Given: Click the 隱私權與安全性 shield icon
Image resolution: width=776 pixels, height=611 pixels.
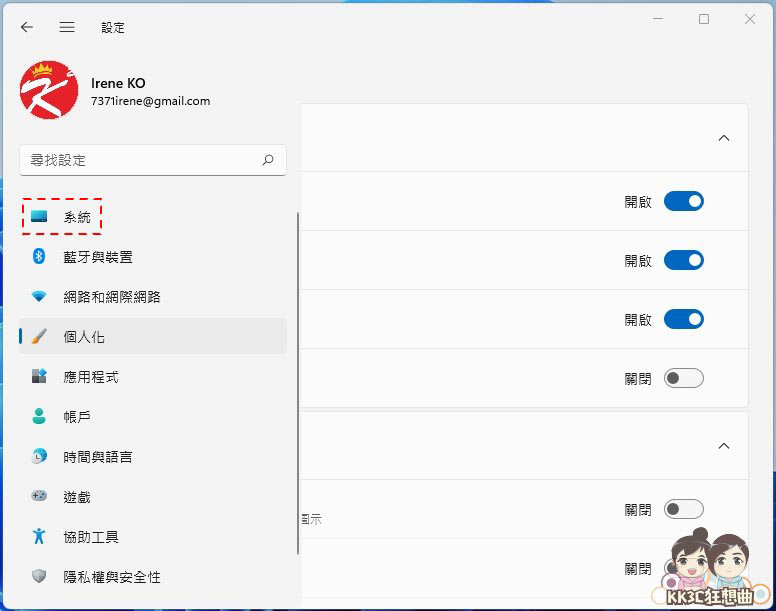Looking at the screenshot, I should (x=39, y=576).
